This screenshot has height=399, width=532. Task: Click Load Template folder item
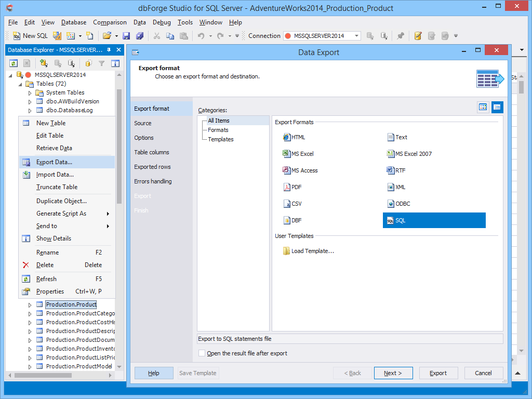[309, 251]
